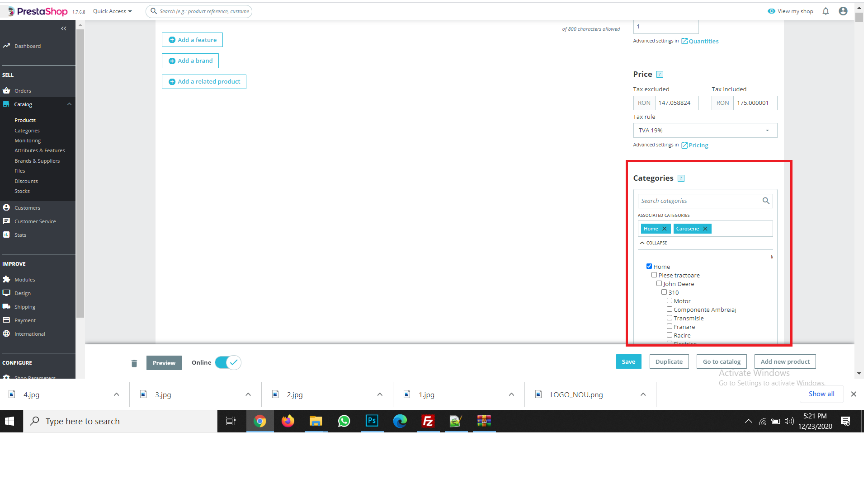Viewport: 868px width, 488px height.
Task: Uncheck the Home category checkbox
Action: (649, 266)
